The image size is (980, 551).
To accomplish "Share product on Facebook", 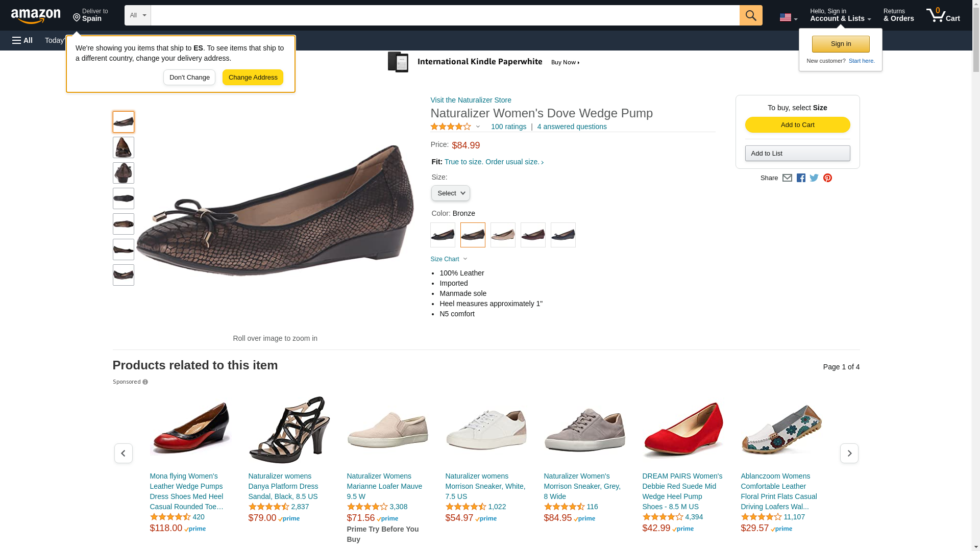I will (801, 178).
